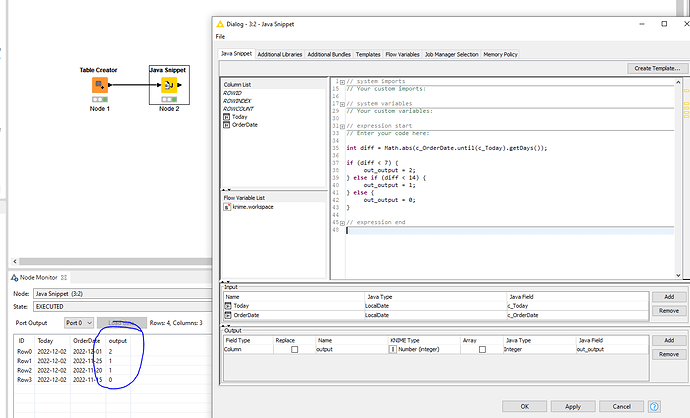Click Add button in Output section
Screen dimensions: 690x418
pyautogui.click(x=669, y=340)
